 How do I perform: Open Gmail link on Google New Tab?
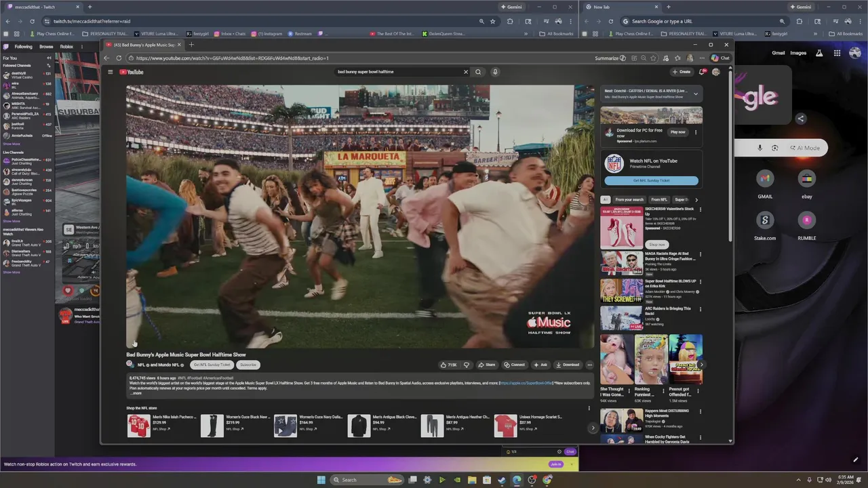[x=778, y=53]
